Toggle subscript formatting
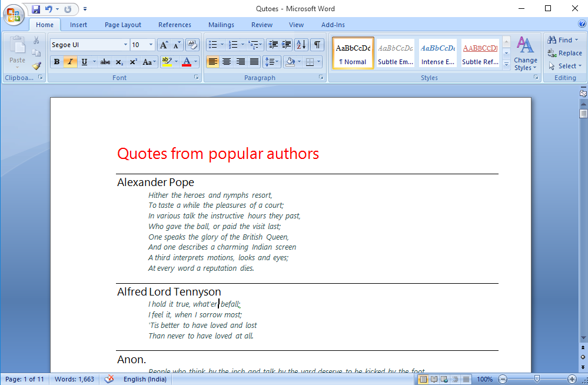 click(x=119, y=62)
